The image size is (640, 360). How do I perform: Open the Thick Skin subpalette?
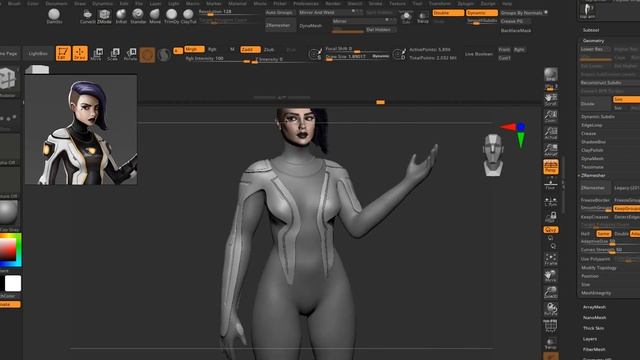(x=593, y=328)
